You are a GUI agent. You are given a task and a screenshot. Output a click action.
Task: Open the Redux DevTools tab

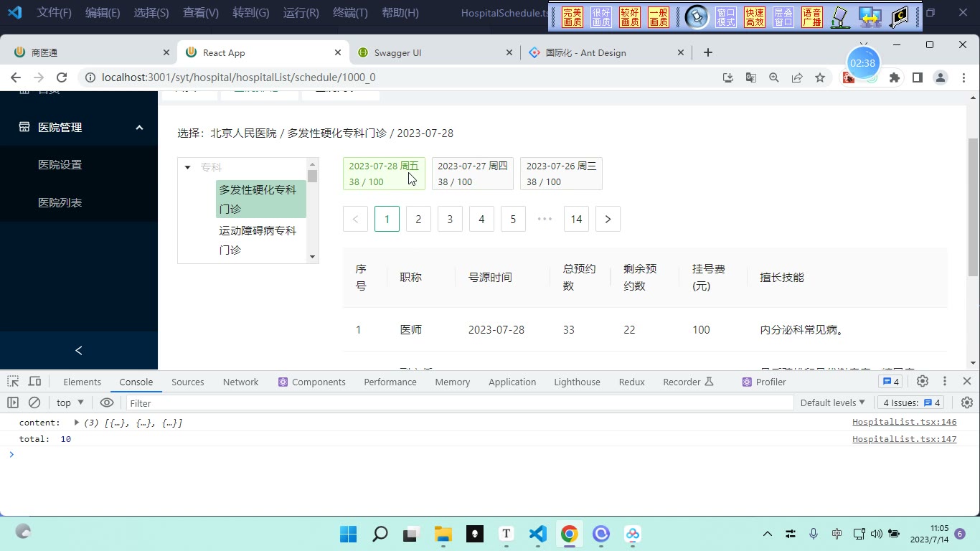coord(631,382)
